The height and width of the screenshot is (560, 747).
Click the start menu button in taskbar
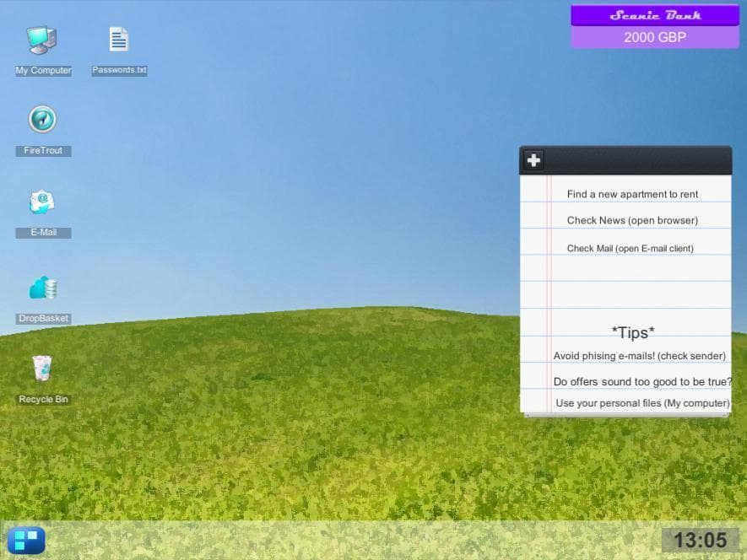tap(26, 541)
